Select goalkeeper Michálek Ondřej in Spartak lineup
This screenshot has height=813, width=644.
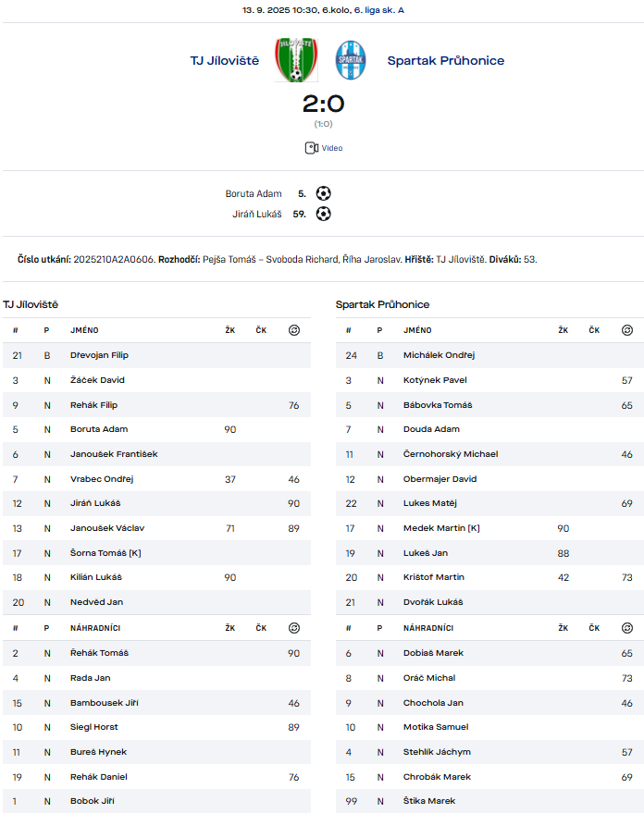tap(439, 355)
